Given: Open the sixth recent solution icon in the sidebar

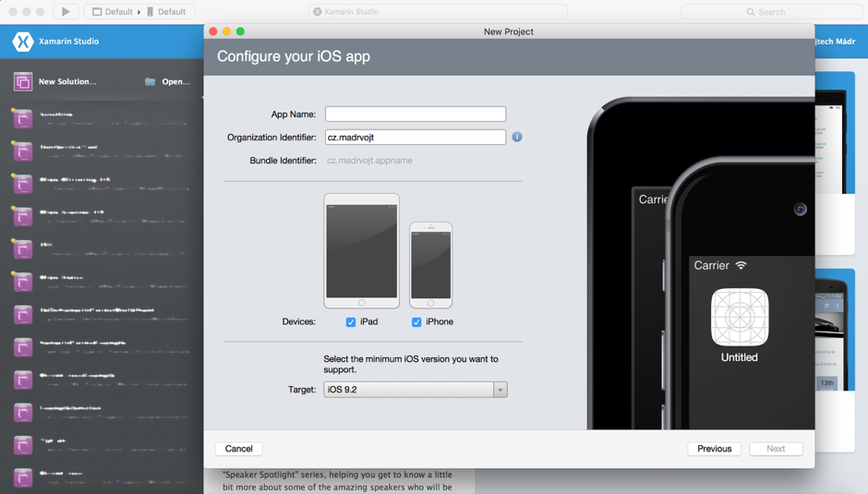Looking at the screenshot, I should 23,282.
